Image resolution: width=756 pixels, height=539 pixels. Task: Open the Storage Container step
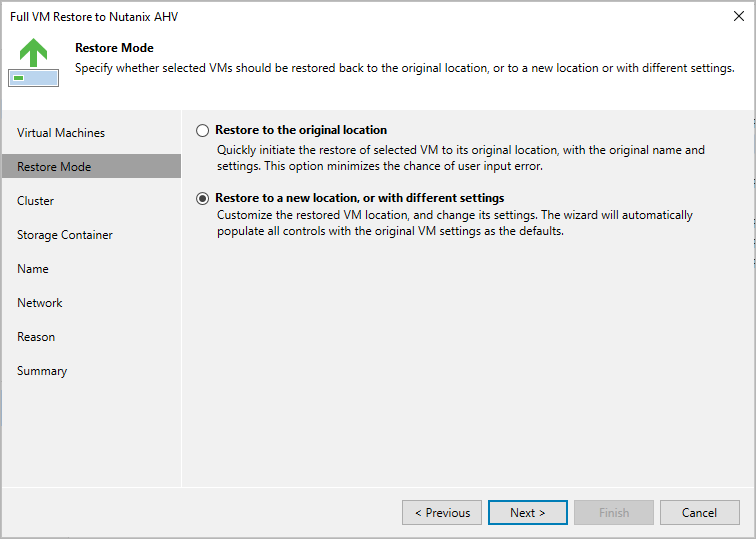65,235
